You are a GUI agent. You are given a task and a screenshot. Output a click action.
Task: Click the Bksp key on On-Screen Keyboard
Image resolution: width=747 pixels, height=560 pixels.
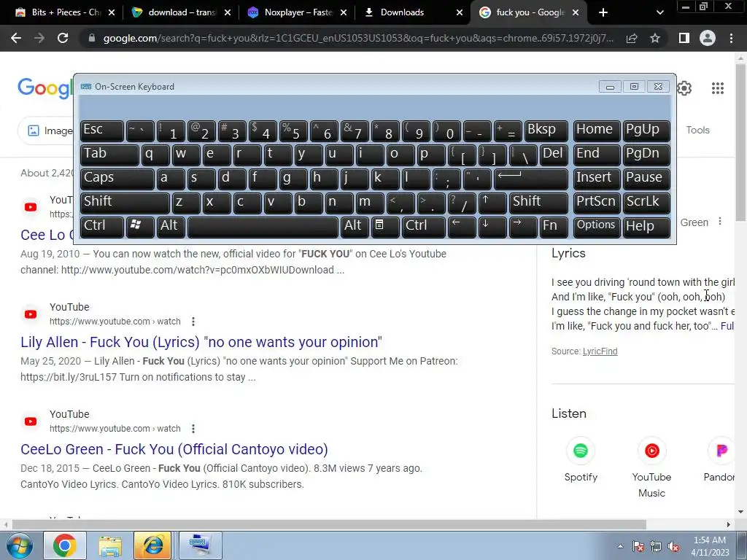coord(546,130)
